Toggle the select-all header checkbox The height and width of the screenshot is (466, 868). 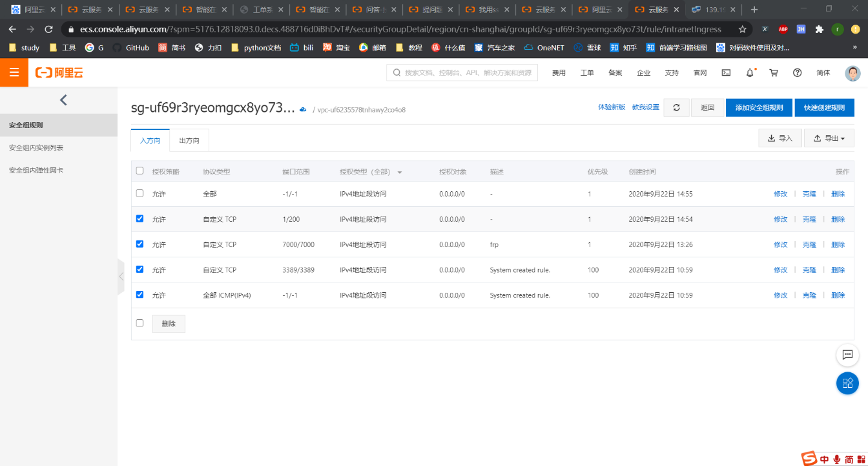click(x=139, y=171)
